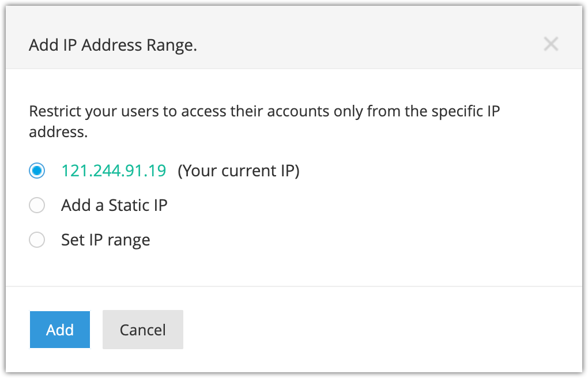Enable the Set IP range radio button
588x378 pixels.
click(37, 240)
